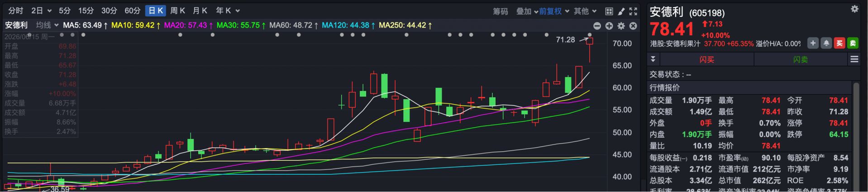The width and height of the screenshot is (868, 192).
Task: Switch to the 分时 intraday tab
Action: (15, 11)
